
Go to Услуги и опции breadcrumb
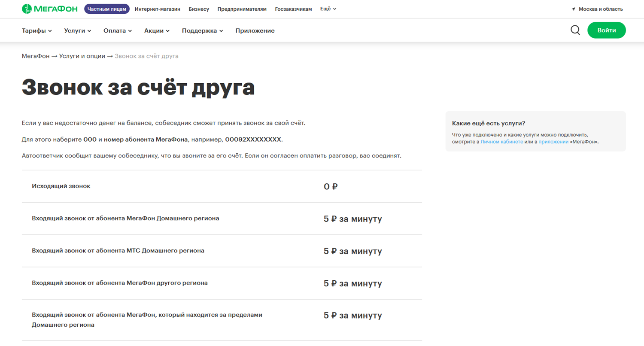(x=82, y=56)
